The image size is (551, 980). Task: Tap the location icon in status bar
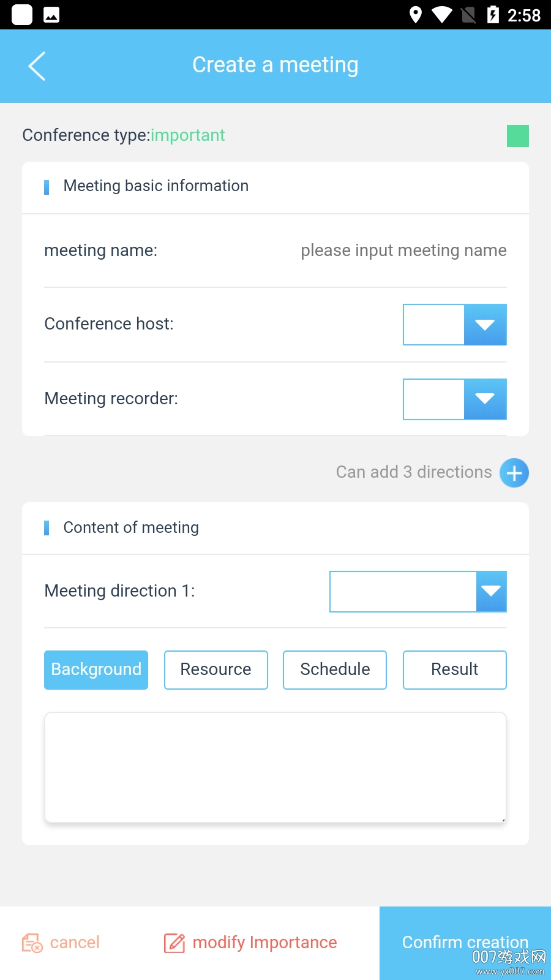416,15
